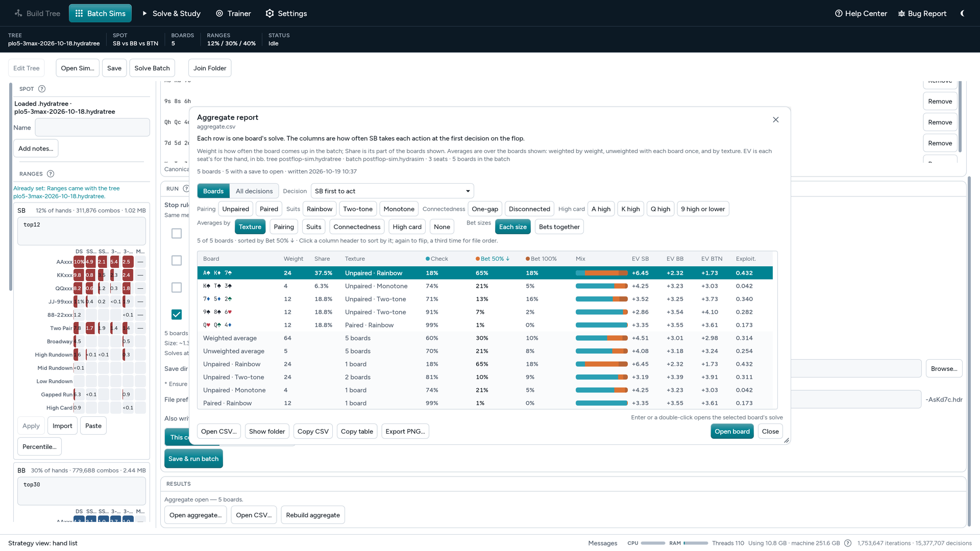This screenshot has height=551, width=980.
Task: Open the Trainer tab
Action: [x=233, y=13]
